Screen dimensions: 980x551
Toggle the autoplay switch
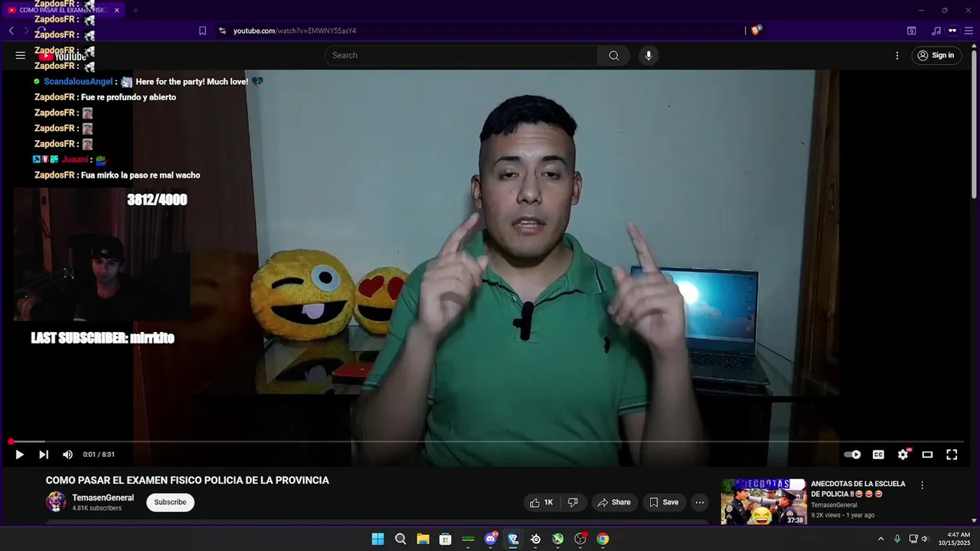pos(852,455)
